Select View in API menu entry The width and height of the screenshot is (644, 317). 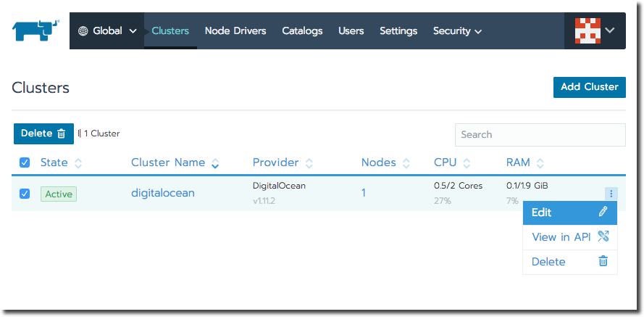[570, 236]
